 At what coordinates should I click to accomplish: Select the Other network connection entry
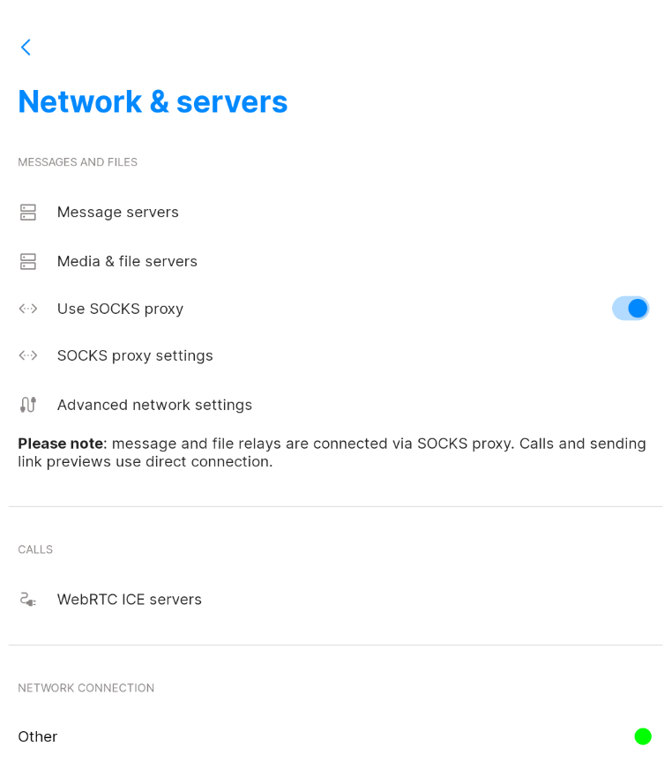tap(37, 736)
